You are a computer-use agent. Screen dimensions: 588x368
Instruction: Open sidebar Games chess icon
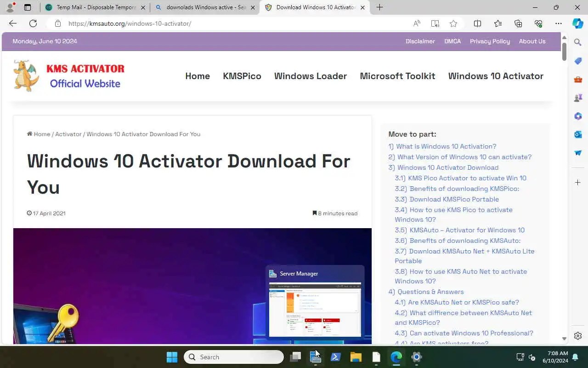(578, 98)
